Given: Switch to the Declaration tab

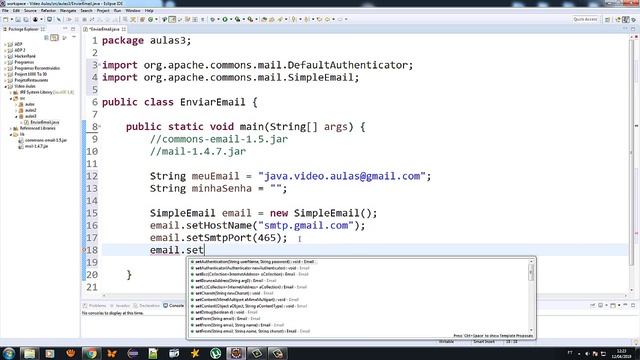Looking at the screenshot, I should tap(147, 306).
